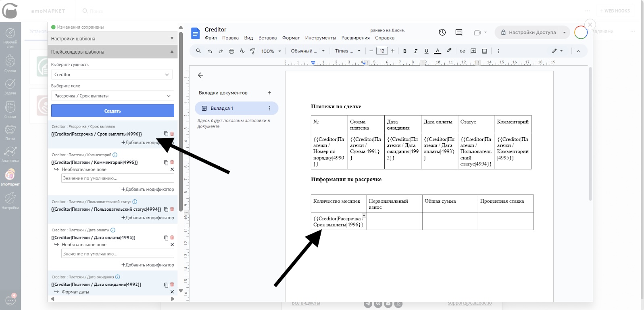Click the blue Создать button

[x=113, y=111]
